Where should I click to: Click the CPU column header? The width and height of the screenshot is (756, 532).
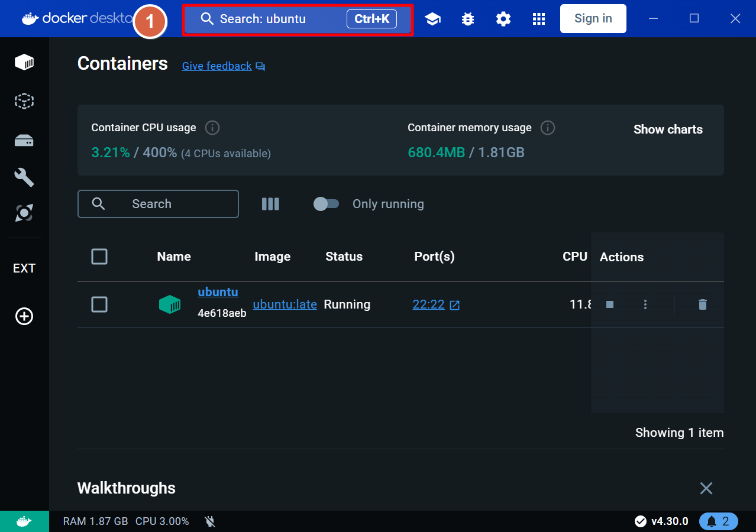575,257
